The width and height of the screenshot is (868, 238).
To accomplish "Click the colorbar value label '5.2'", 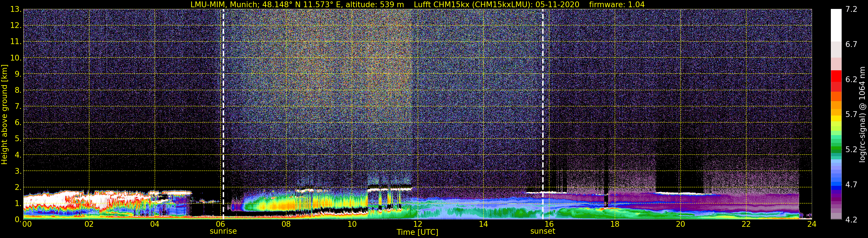I will (851, 149).
